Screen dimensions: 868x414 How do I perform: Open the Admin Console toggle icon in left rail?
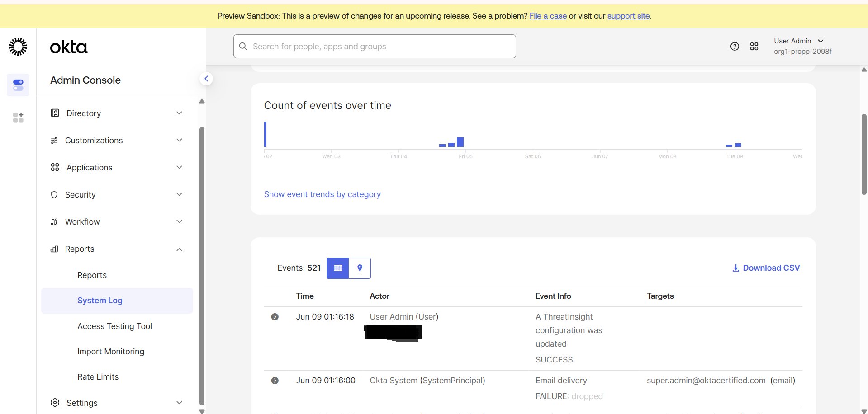pos(18,85)
